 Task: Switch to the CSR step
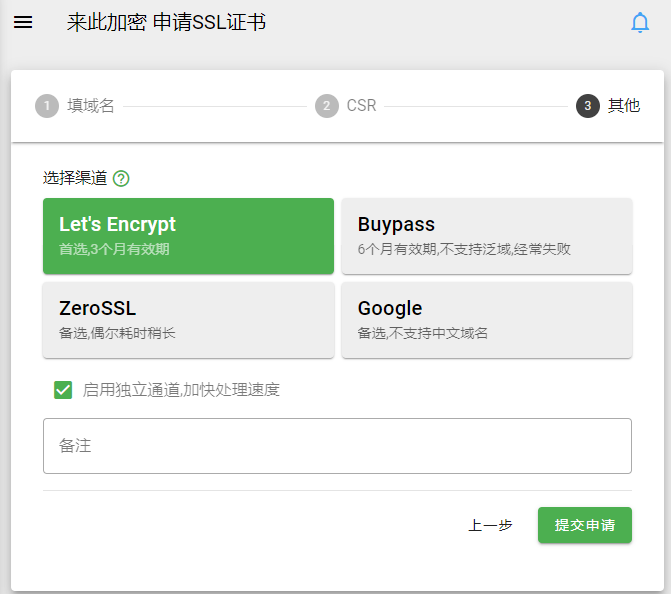coord(362,106)
